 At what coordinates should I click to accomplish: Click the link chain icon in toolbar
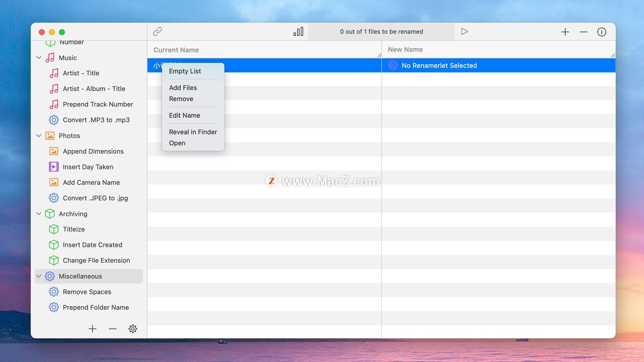click(157, 32)
